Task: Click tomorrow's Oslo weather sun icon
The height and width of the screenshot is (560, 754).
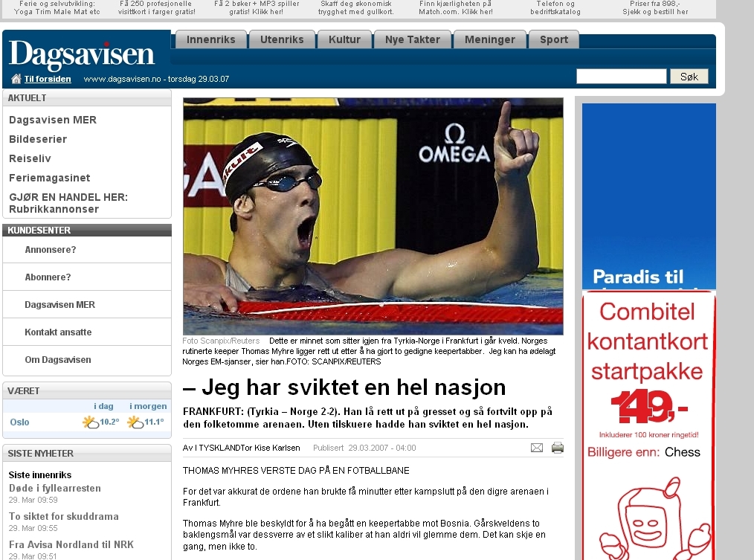Action: click(x=135, y=422)
